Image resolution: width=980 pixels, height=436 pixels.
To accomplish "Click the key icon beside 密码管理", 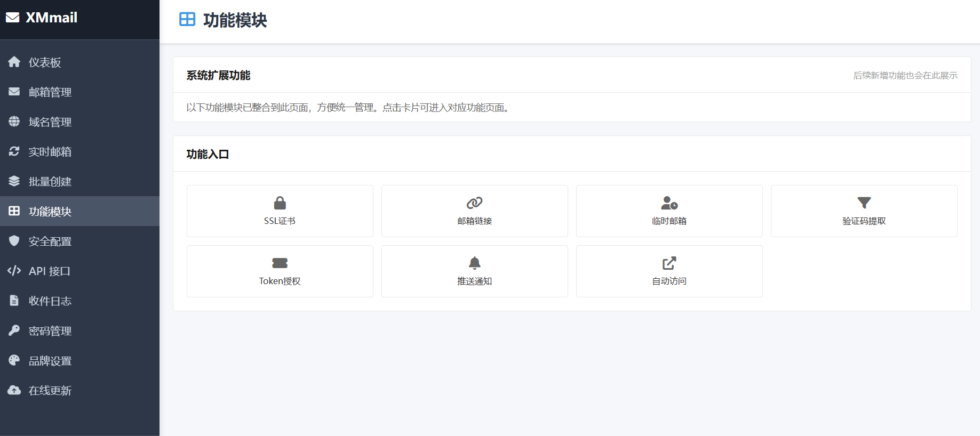I will (x=14, y=330).
